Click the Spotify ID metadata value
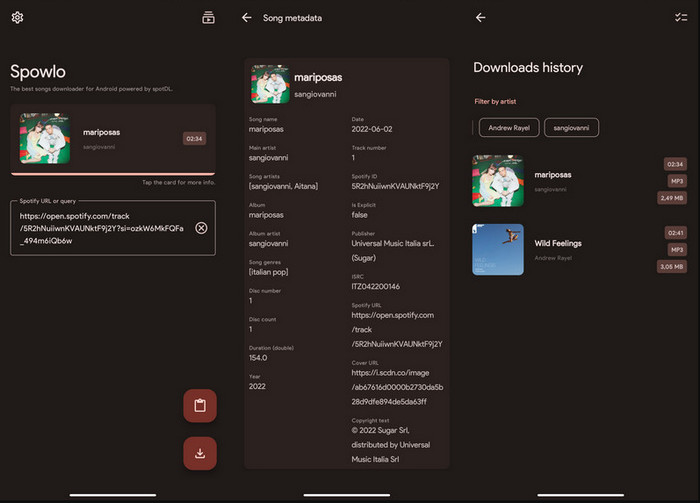The height and width of the screenshot is (503, 700). (397, 186)
